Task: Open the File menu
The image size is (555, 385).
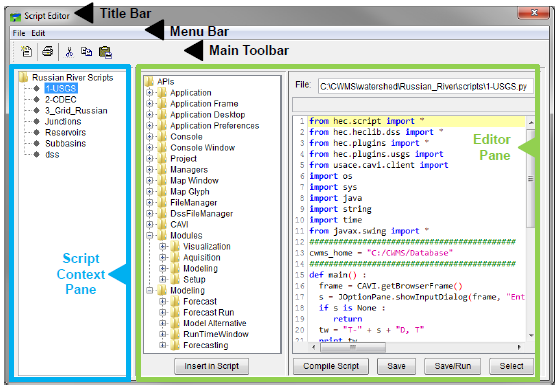Action: 19,33
